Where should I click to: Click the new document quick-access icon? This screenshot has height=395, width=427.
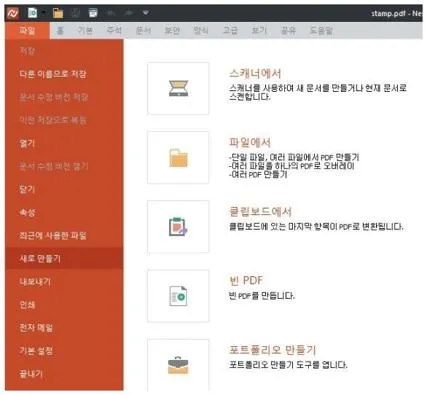(32, 13)
